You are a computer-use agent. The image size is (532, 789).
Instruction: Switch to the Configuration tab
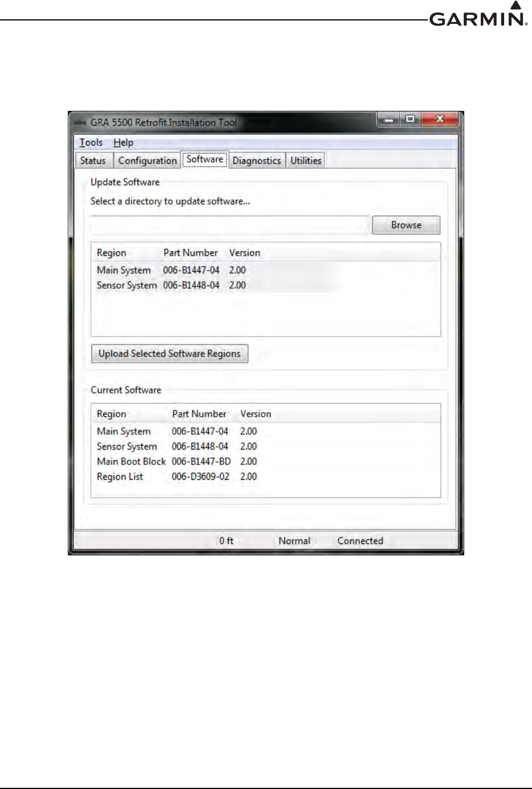point(147,161)
